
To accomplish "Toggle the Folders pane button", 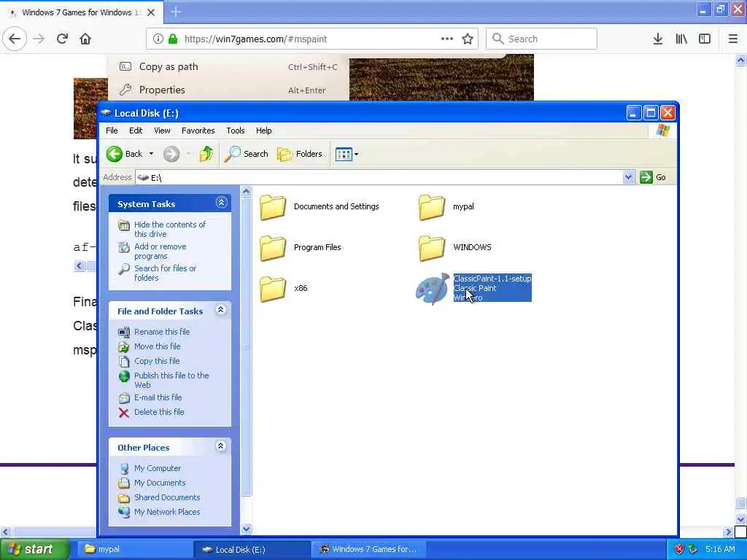I will (300, 154).
